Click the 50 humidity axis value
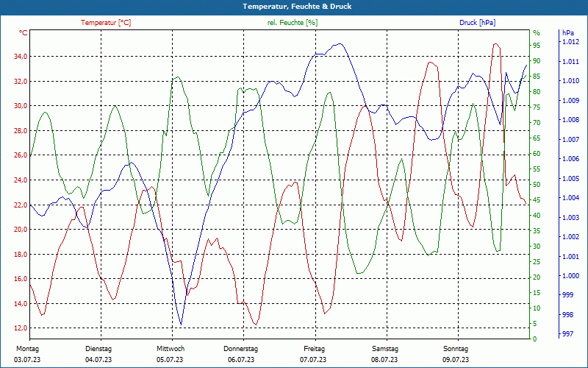 [537, 185]
